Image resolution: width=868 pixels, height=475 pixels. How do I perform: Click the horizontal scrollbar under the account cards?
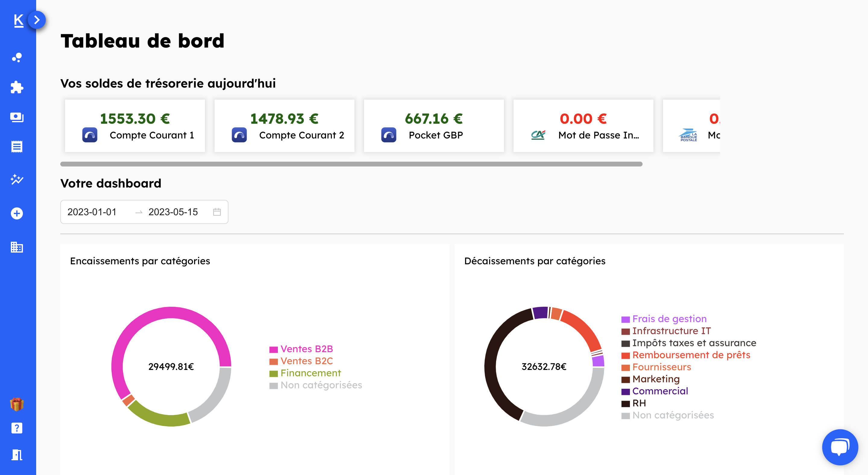tap(351, 164)
